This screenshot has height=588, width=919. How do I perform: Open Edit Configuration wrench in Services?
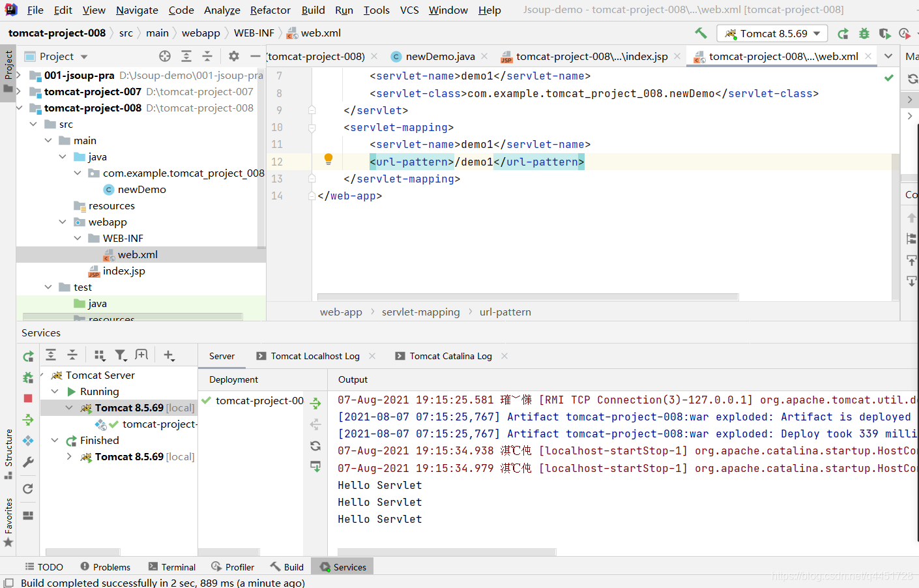click(28, 462)
